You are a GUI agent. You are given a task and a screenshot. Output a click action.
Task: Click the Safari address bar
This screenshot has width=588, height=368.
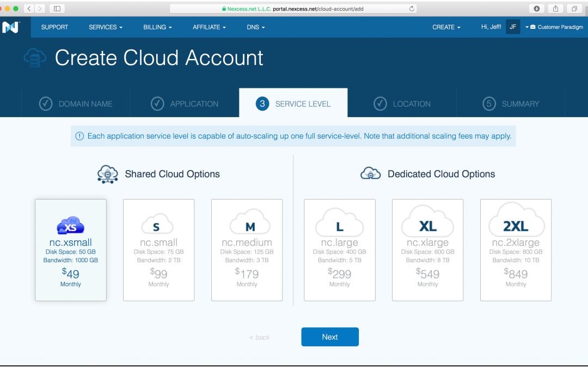(294, 9)
